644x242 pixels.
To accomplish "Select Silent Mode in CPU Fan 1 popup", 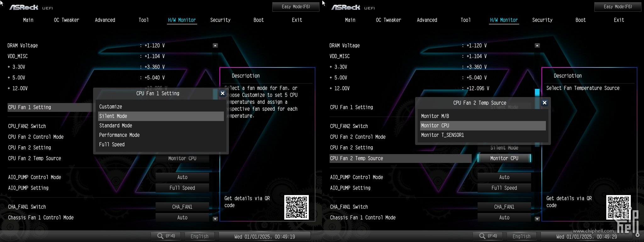I will [161, 116].
